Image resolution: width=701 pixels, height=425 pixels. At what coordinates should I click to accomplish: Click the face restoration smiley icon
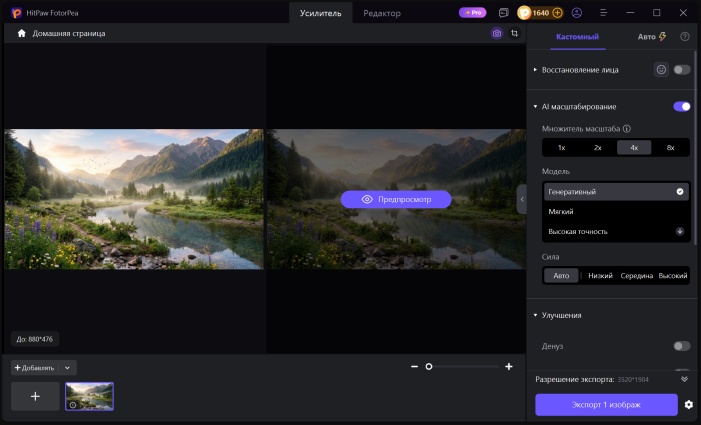pos(661,70)
